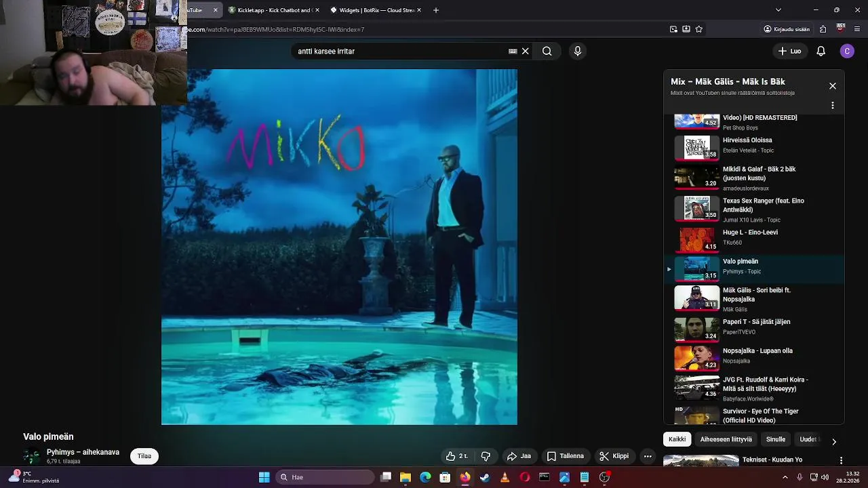Screen dimensions: 868x488
Task: Select the Aiheeseen liittyvä filter chip
Action: point(726,439)
